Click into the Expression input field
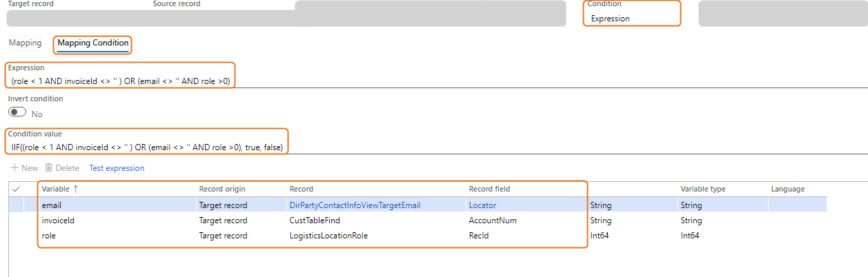Viewport: 868px width, 277px height. [x=121, y=82]
